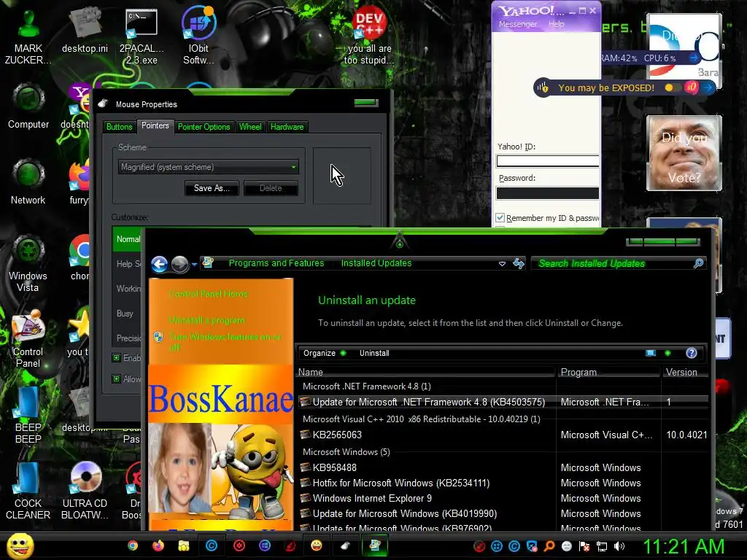Click in the Yahoo! ID field
747x560 pixels.
pyautogui.click(x=547, y=161)
